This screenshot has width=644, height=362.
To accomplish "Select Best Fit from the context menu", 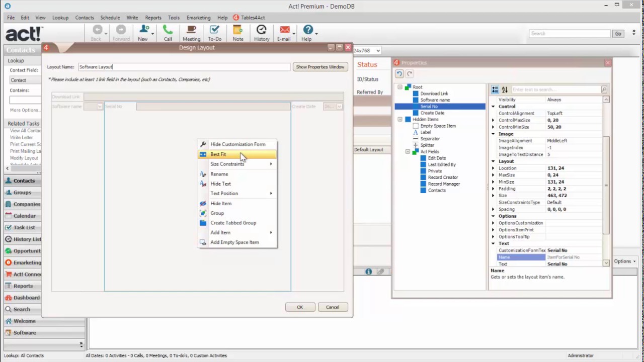I will click(x=237, y=154).
